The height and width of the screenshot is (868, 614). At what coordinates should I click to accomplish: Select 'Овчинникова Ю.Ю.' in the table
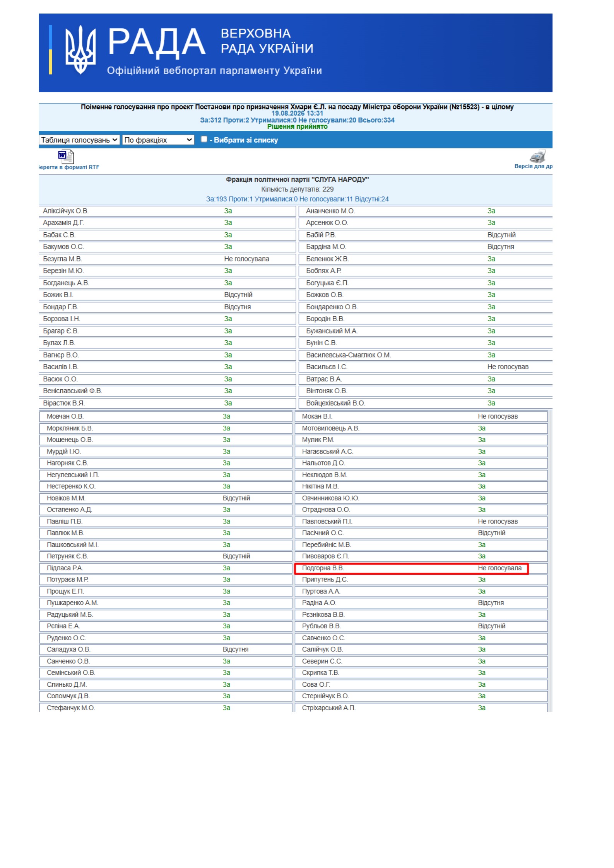pyautogui.click(x=330, y=498)
